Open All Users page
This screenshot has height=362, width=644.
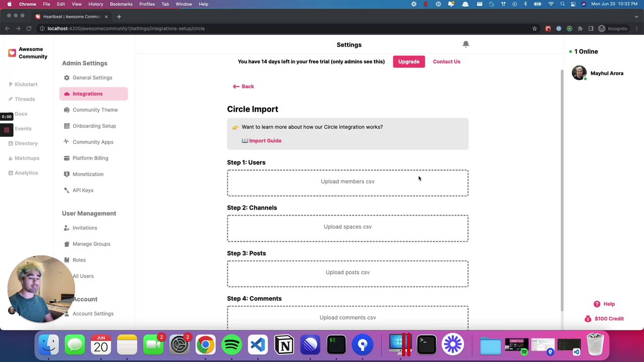(83, 276)
